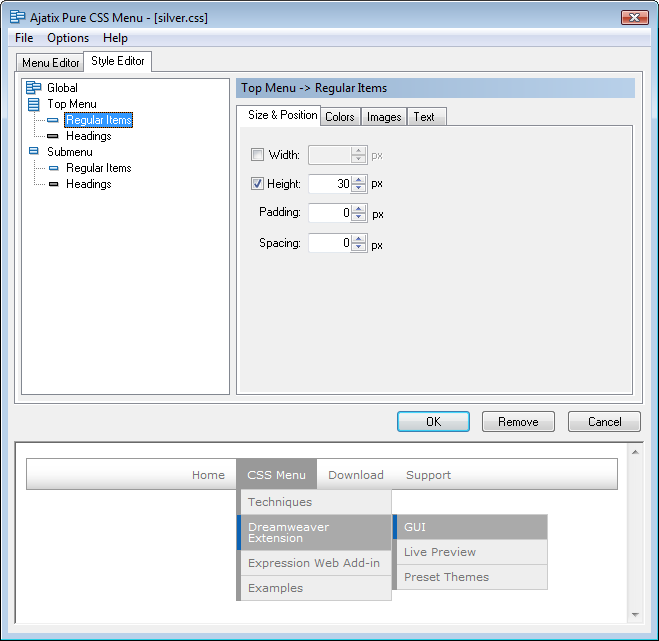
Task: Select Regular Items under Submenu
Action: point(99,168)
